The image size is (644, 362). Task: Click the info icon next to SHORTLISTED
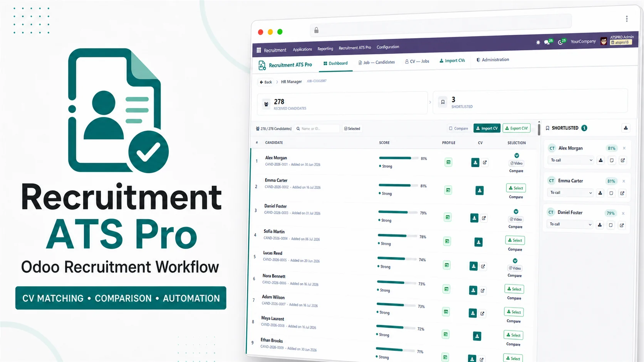pos(584,128)
